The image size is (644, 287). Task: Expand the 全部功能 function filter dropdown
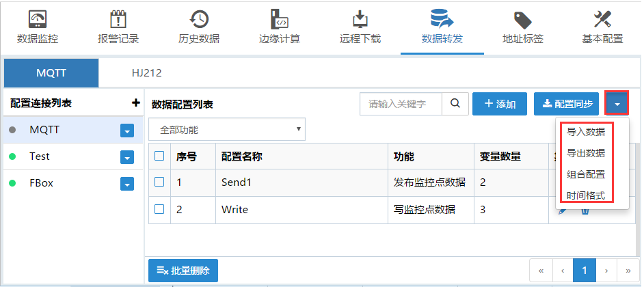click(x=226, y=129)
